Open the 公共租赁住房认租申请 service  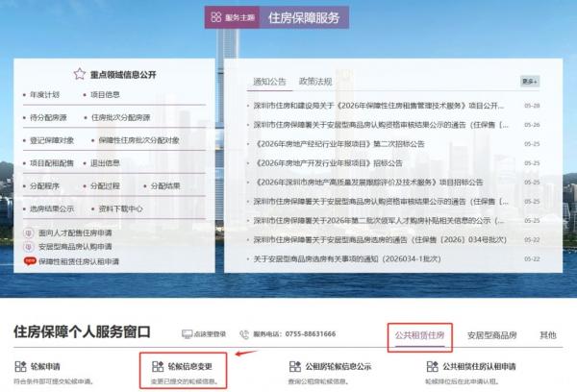click(x=479, y=367)
